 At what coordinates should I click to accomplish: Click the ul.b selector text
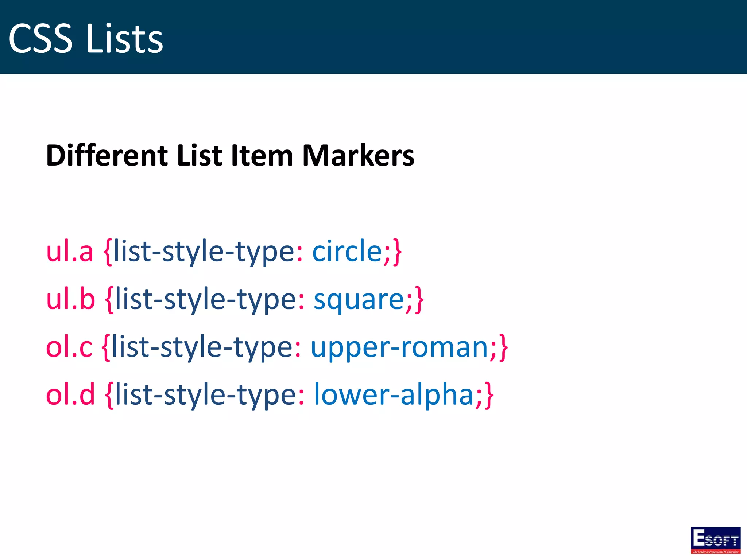point(70,299)
